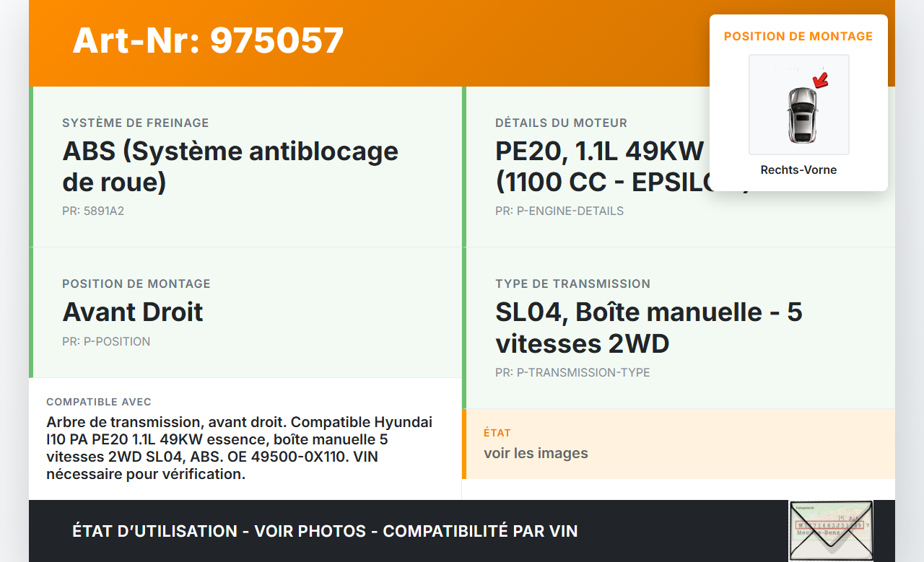The image size is (924, 562).
Task: Click the PR: P-POSITION code
Action: pos(106,341)
